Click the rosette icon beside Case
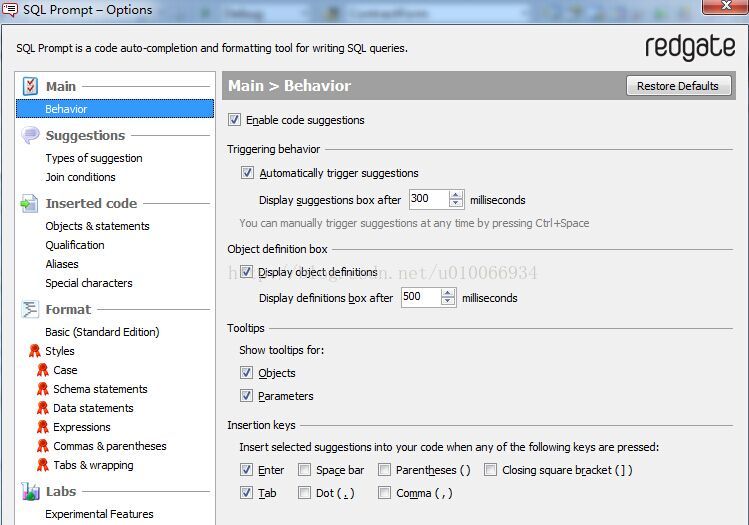The height and width of the screenshot is (525, 749). click(43, 370)
